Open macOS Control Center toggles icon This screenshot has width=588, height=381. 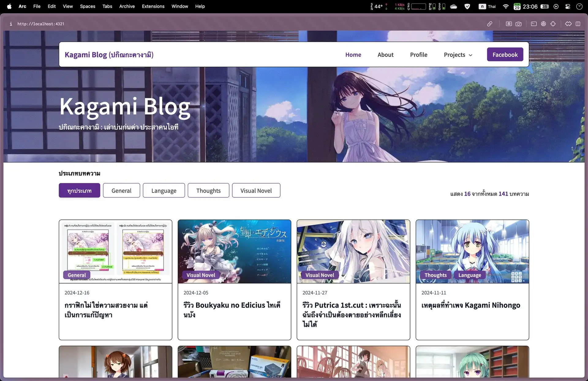click(567, 6)
